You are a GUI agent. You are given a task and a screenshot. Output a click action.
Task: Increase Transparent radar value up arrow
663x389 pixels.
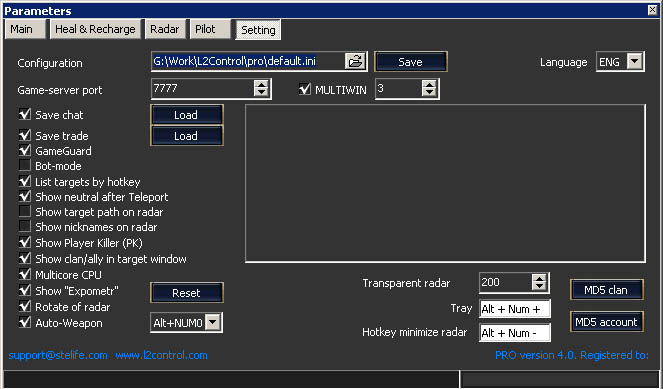pos(539,278)
